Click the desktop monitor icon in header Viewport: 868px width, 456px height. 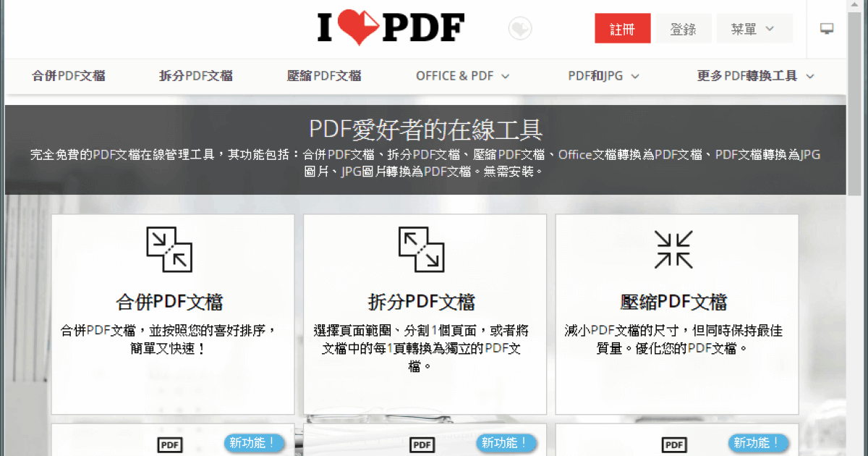click(826, 29)
